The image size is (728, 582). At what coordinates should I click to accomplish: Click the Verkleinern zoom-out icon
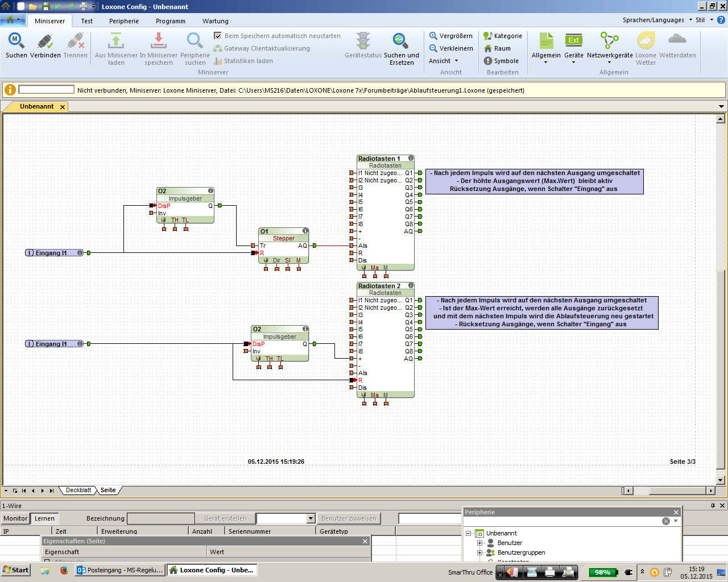433,48
